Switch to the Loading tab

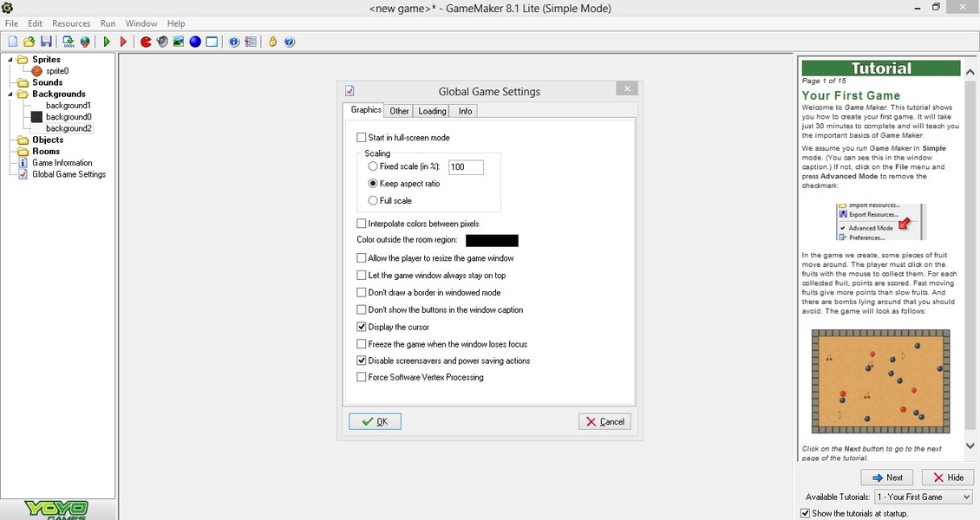(x=432, y=111)
